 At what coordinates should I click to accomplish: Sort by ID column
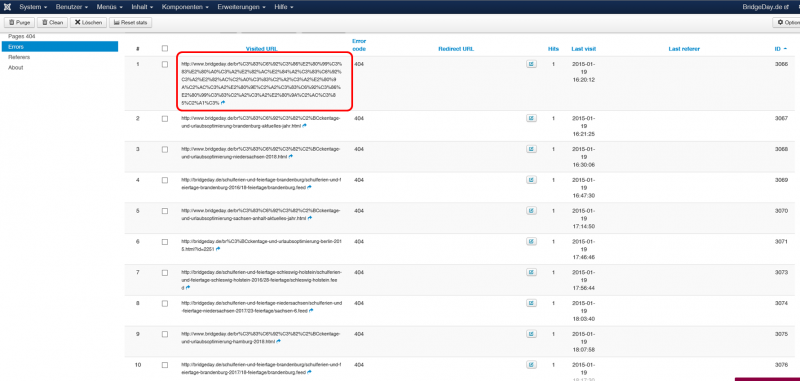point(781,49)
